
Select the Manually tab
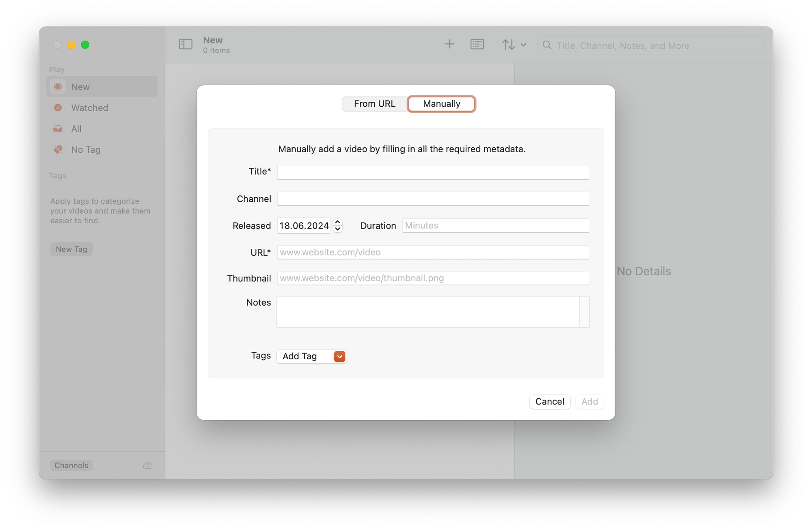[x=441, y=104]
